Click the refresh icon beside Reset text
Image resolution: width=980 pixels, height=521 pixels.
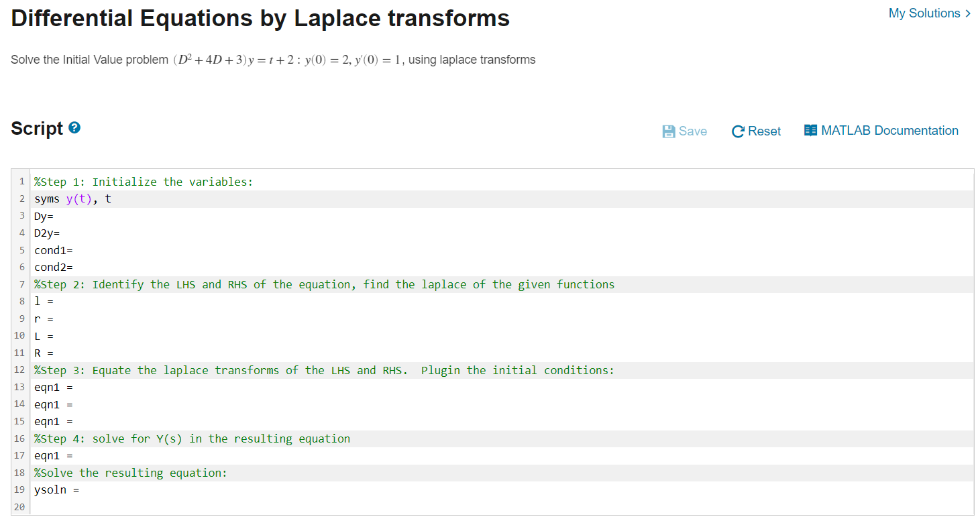[x=738, y=131]
